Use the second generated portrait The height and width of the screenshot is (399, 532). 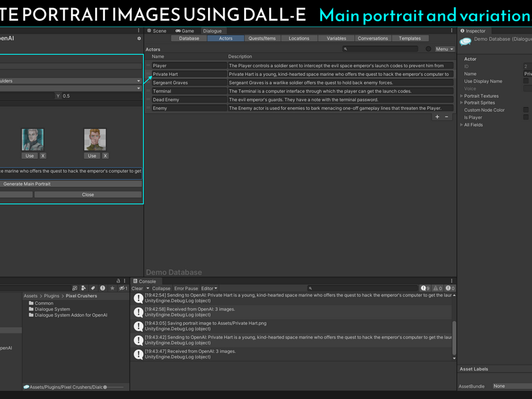point(92,156)
